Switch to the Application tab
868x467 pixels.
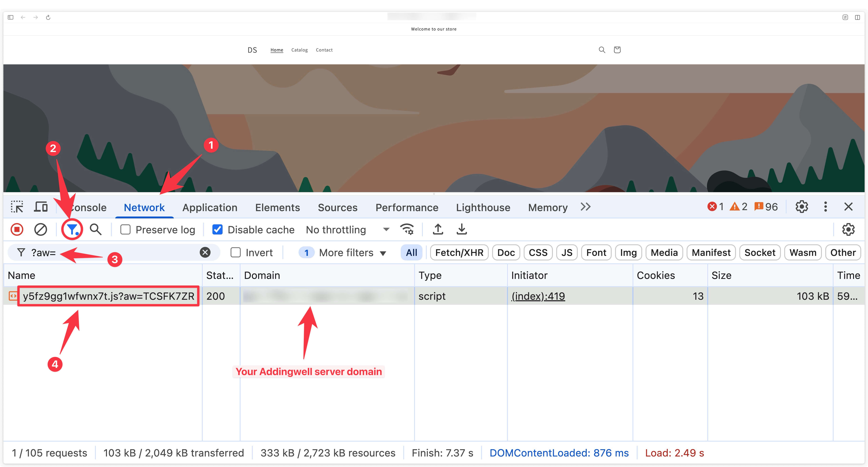pyautogui.click(x=210, y=207)
